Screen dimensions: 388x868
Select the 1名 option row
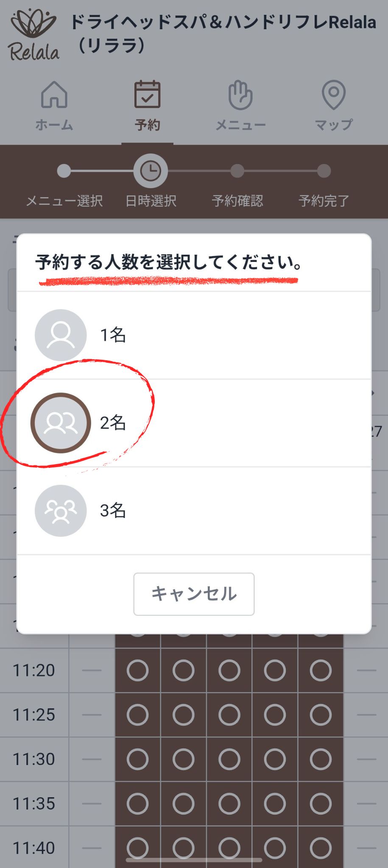212,335
